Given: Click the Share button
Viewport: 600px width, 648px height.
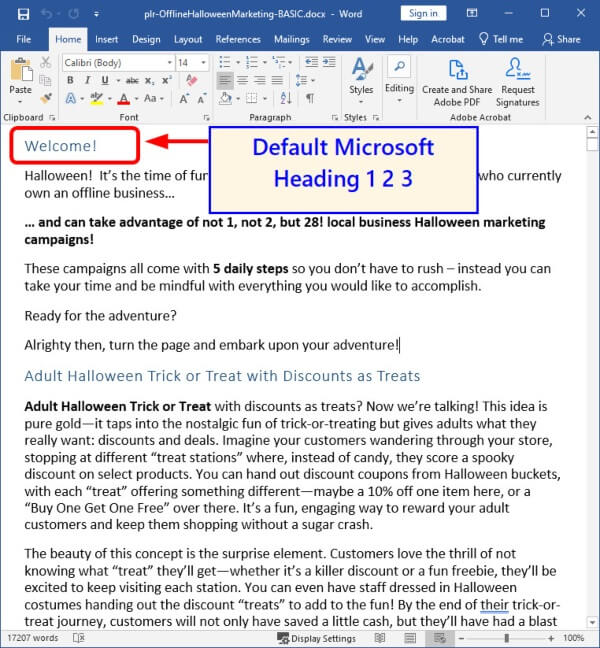Looking at the screenshot, I should 562,39.
